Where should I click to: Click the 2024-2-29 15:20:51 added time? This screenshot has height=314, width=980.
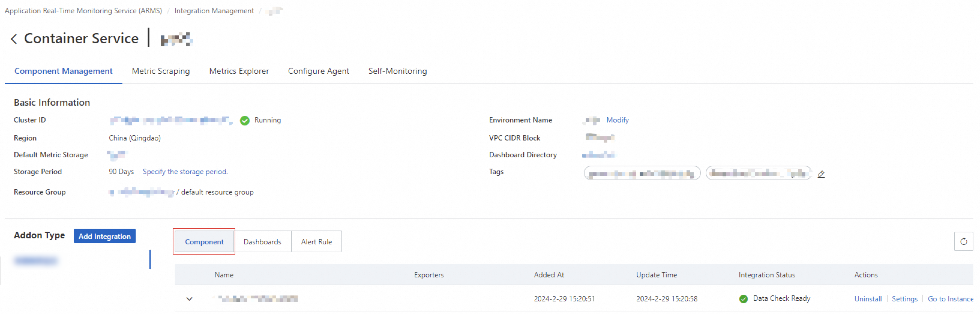[564, 299]
